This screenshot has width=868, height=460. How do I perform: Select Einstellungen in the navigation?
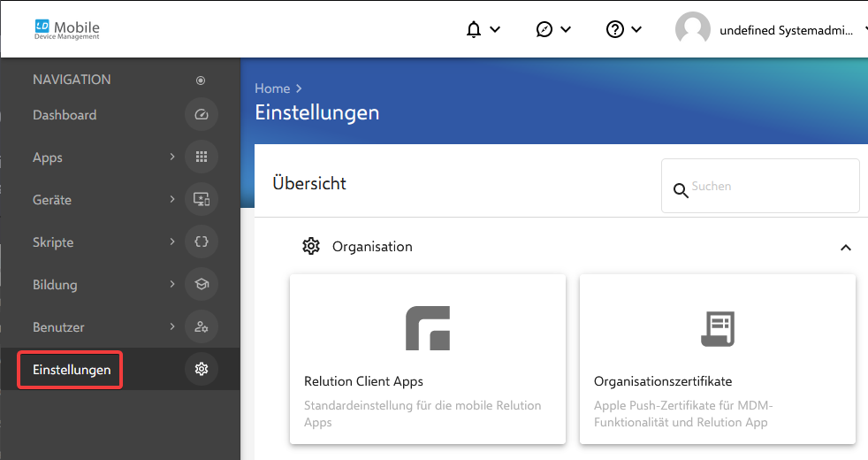(72, 370)
